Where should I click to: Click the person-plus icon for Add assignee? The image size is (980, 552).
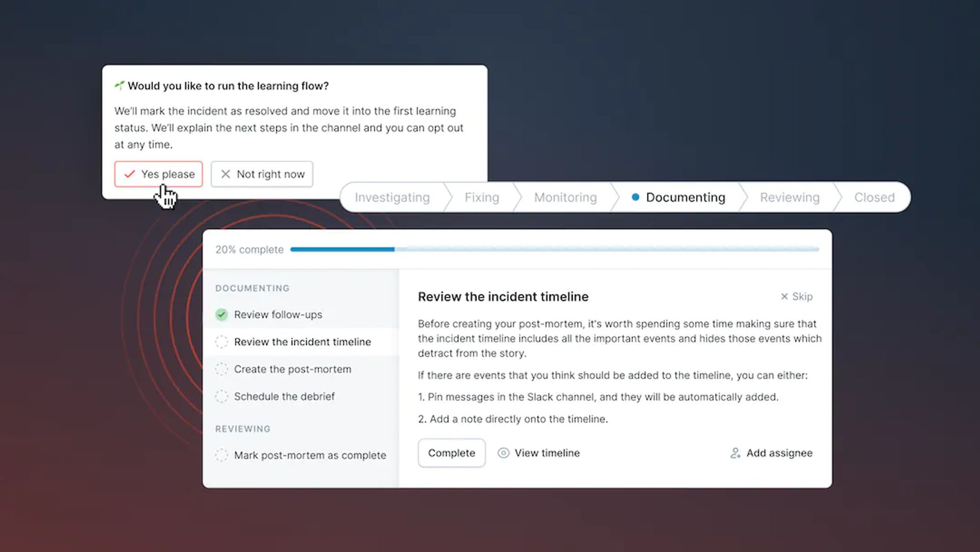pos(735,453)
